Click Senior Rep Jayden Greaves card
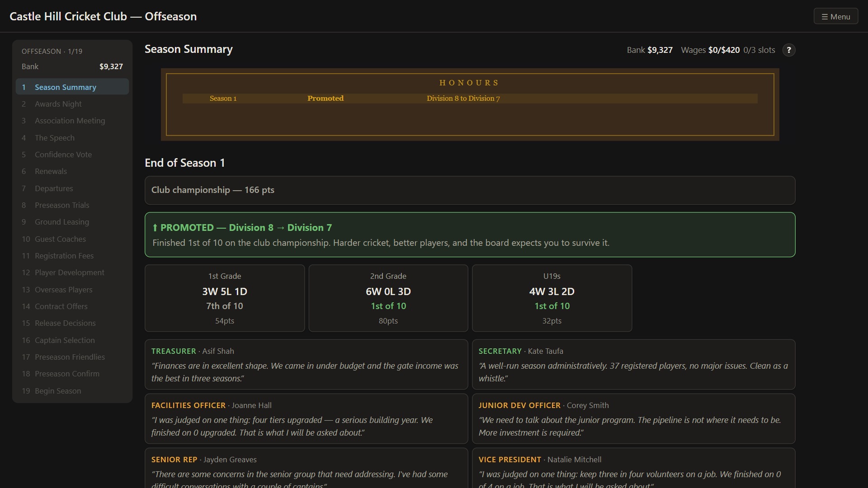Image resolution: width=868 pixels, height=488 pixels. (306, 468)
